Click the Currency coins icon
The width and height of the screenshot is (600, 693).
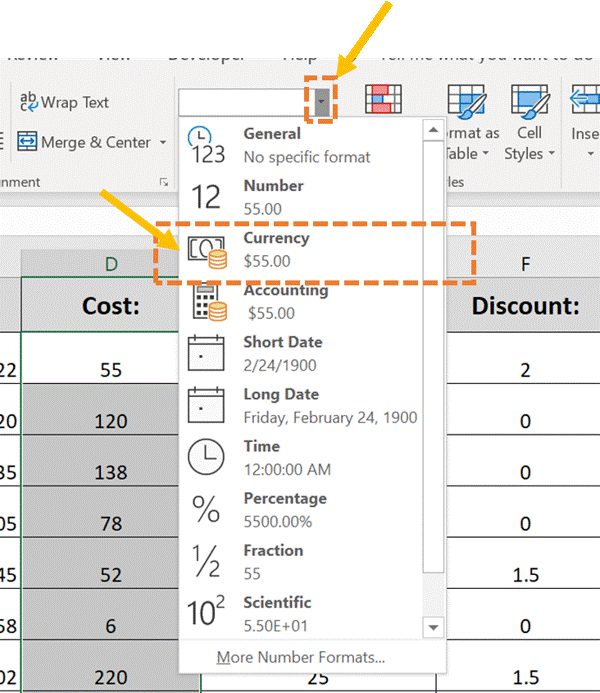[207, 252]
